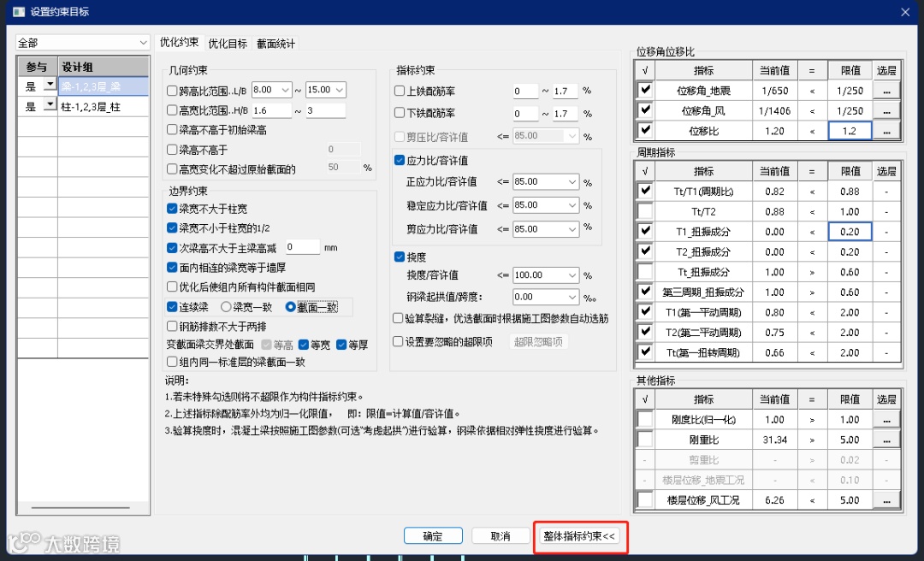Check 组内同一标准层的梁截面一致
924x561 pixels.
point(172,362)
